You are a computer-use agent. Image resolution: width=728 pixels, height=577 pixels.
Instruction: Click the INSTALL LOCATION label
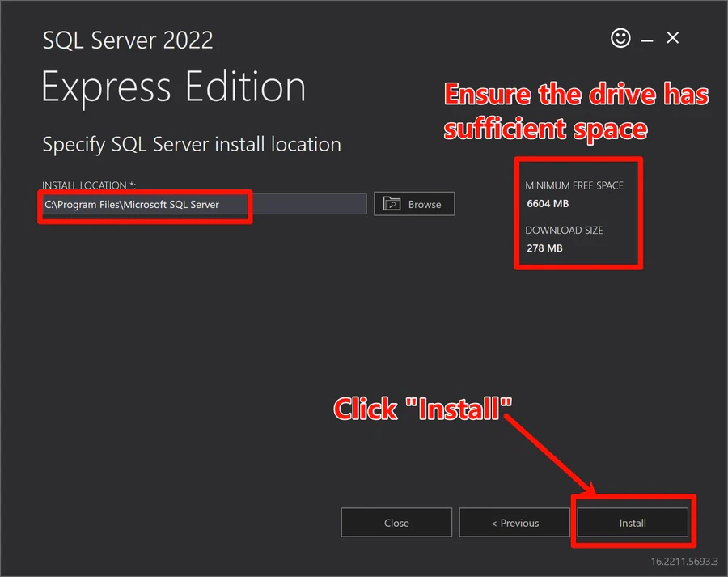89,185
